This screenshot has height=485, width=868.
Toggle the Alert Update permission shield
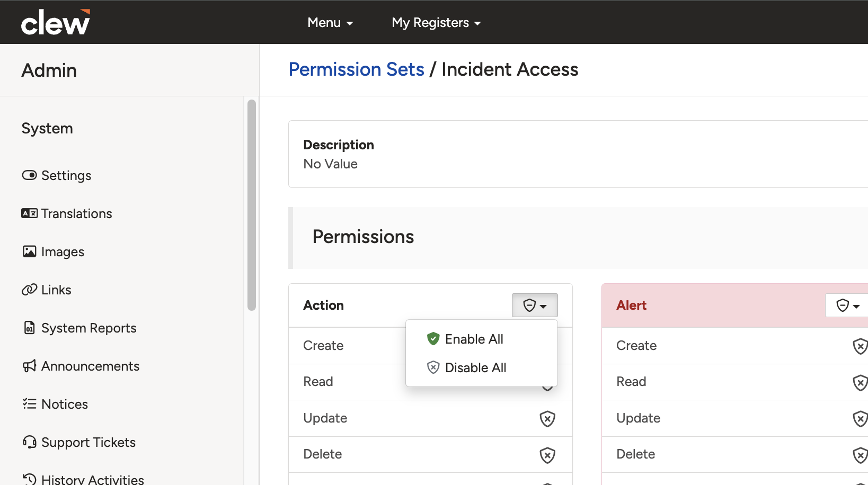[x=860, y=419]
